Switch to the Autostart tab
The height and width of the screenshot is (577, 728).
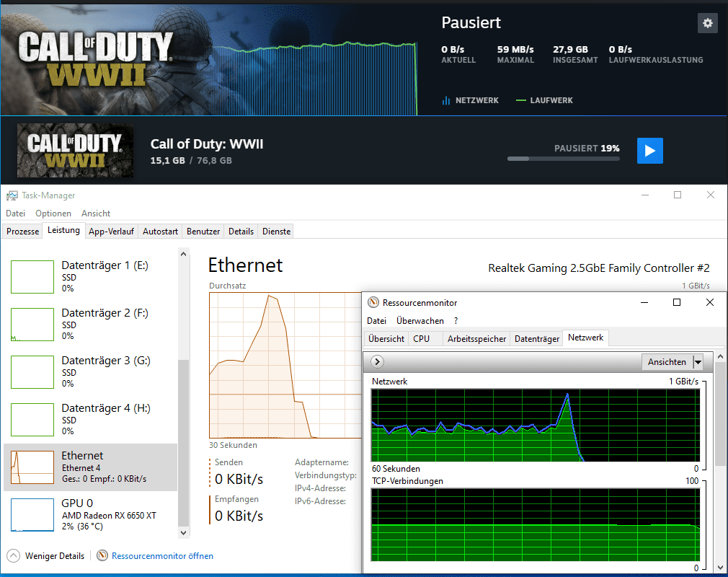click(x=160, y=232)
